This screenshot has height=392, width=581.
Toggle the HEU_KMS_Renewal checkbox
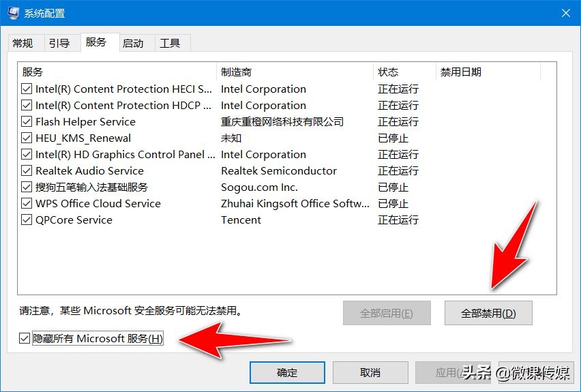click(x=27, y=138)
